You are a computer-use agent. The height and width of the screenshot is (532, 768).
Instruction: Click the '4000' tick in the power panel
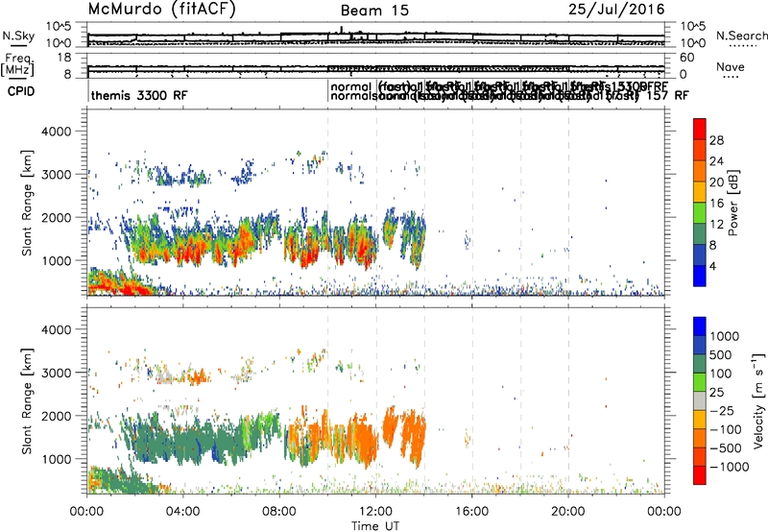pos(56,132)
